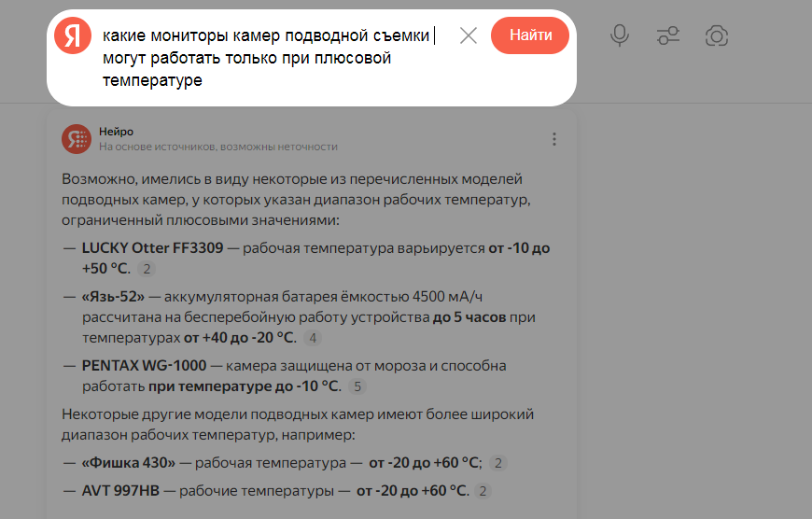Open source 5 after PENTAX WG-1000
This screenshot has height=519, width=812.
[x=357, y=386]
